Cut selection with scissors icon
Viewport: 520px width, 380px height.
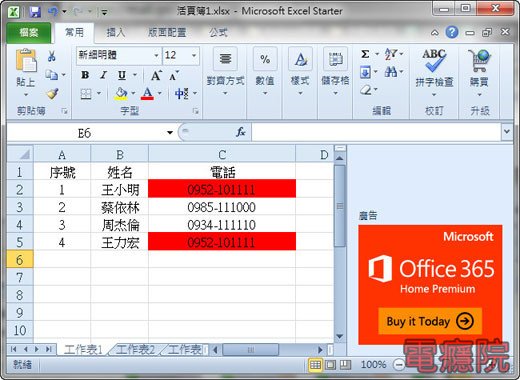(x=52, y=56)
